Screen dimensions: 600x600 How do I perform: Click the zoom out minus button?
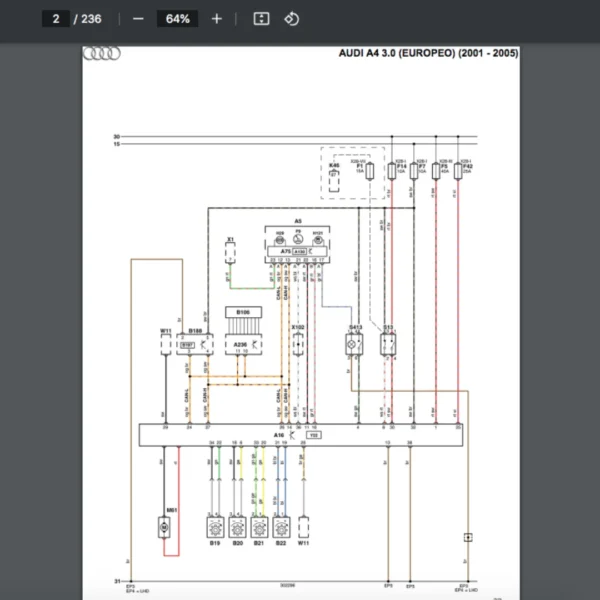[x=138, y=19]
